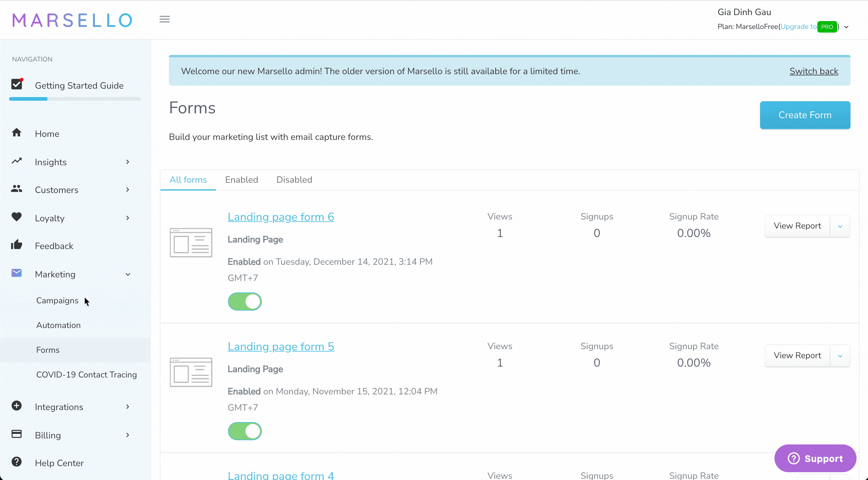This screenshot has width=868, height=480.
Task: Click the Landing page form 6 thumbnail
Action: click(191, 243)
